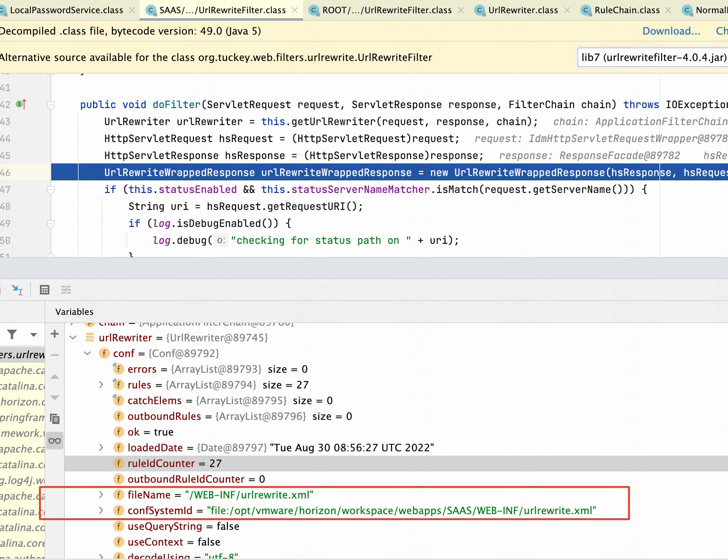Select the useQueryString = false row
This screenshot has width=728, height=560.
[396, 526]
